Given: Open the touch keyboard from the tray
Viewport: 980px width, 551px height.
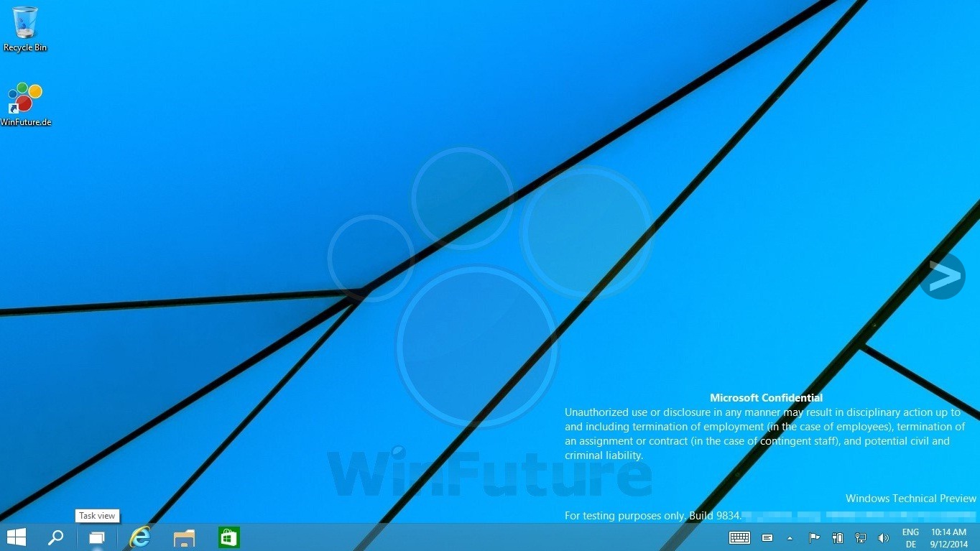Looking at the screenshot, I should (739, 537).
